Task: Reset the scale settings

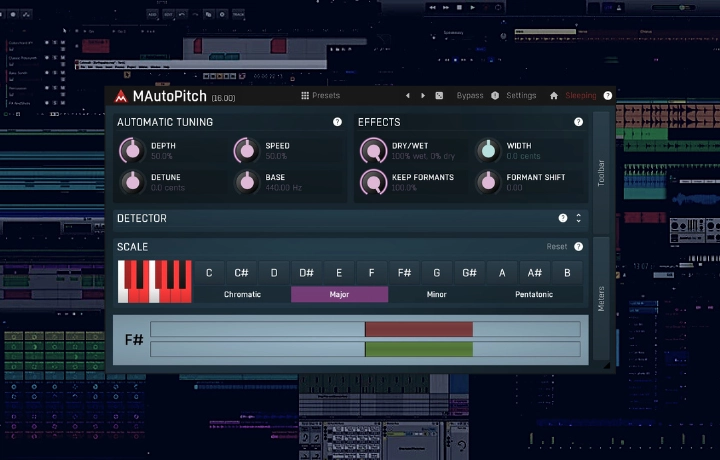Action: tap(557, 247)
